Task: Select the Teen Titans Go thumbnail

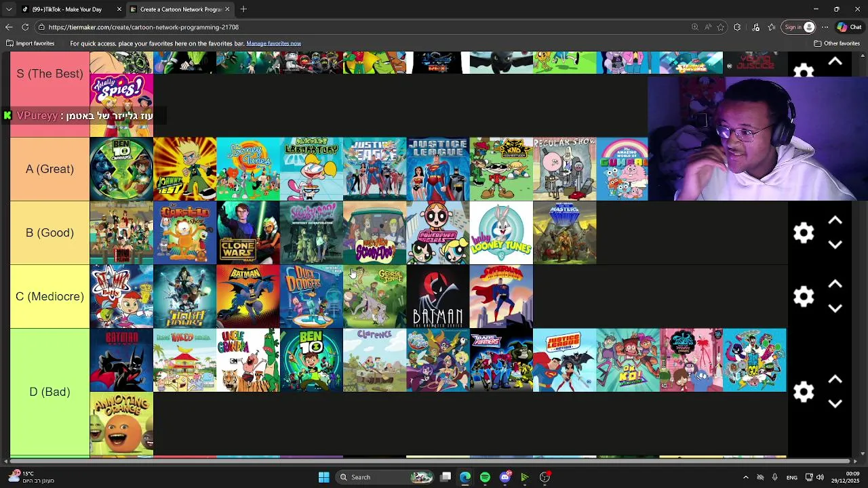Action: pyautogui.click(x=754, y=360)
